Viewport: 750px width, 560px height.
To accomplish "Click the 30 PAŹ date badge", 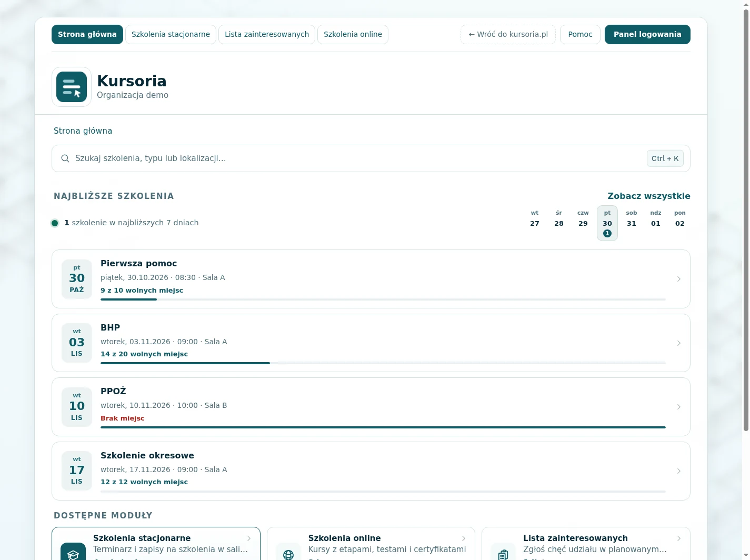I will click(x=77, y=279).
